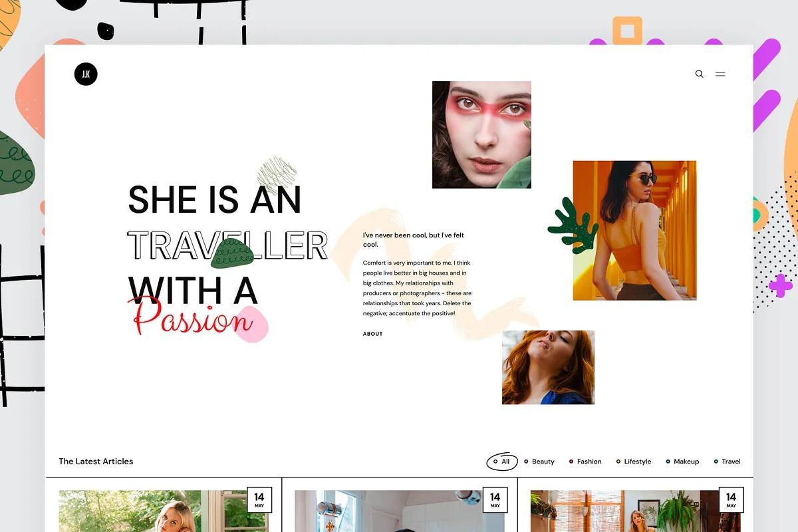
Task: Open the hamburger menu icon
Action: point(720,74)
